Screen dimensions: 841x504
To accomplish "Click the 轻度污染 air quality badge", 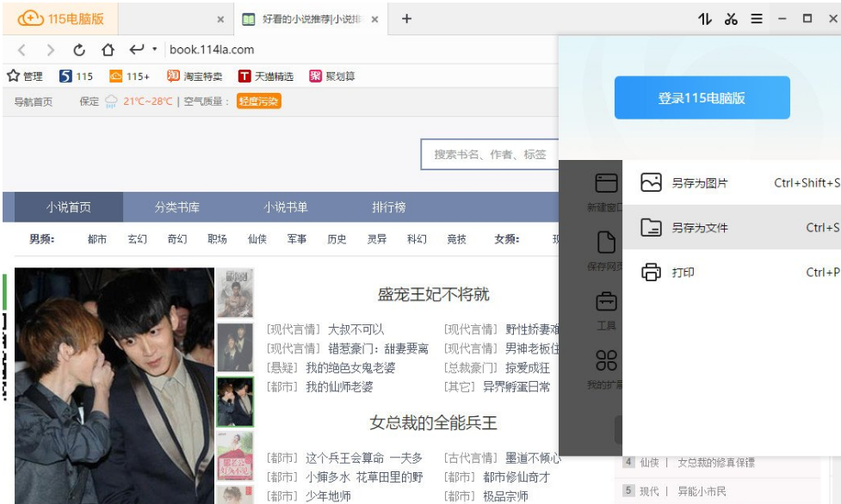I will click(x=259, y=101).
